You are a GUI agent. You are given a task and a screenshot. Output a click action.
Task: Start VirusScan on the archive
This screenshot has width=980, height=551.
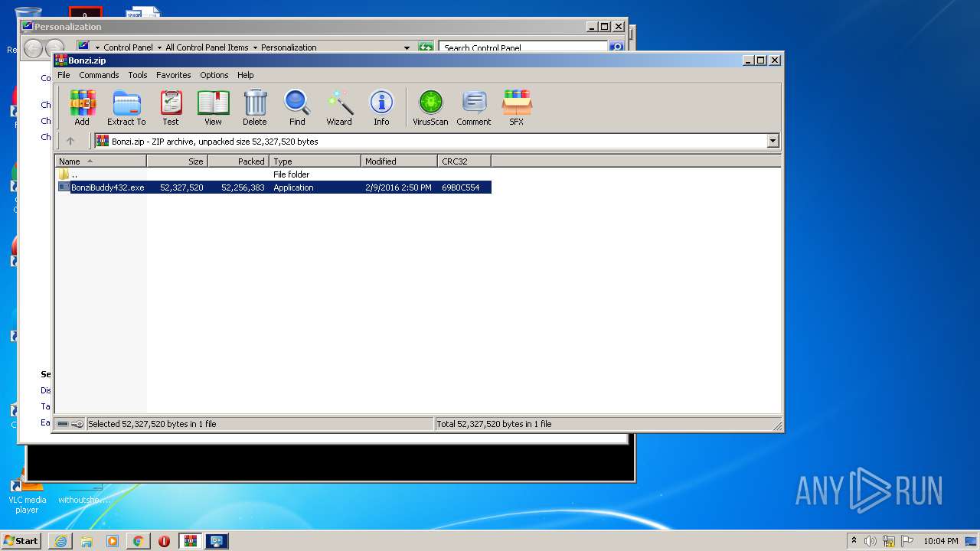coord(430,107)
